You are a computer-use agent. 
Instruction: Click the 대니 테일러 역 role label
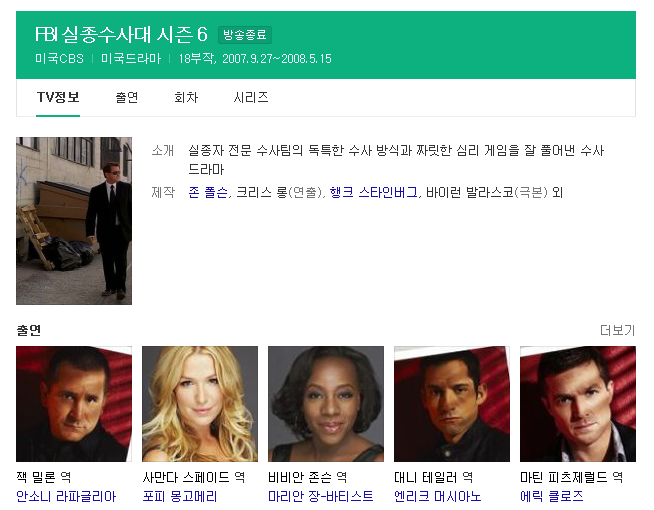coord(433,477)
